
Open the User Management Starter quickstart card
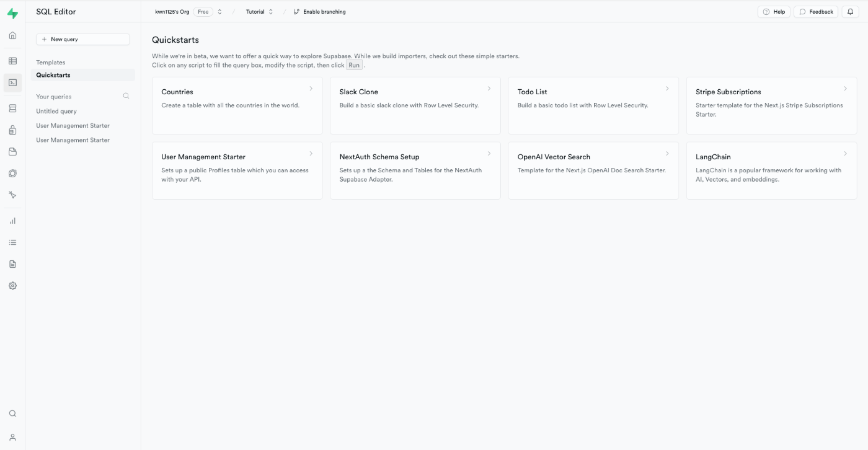point(237,170)
